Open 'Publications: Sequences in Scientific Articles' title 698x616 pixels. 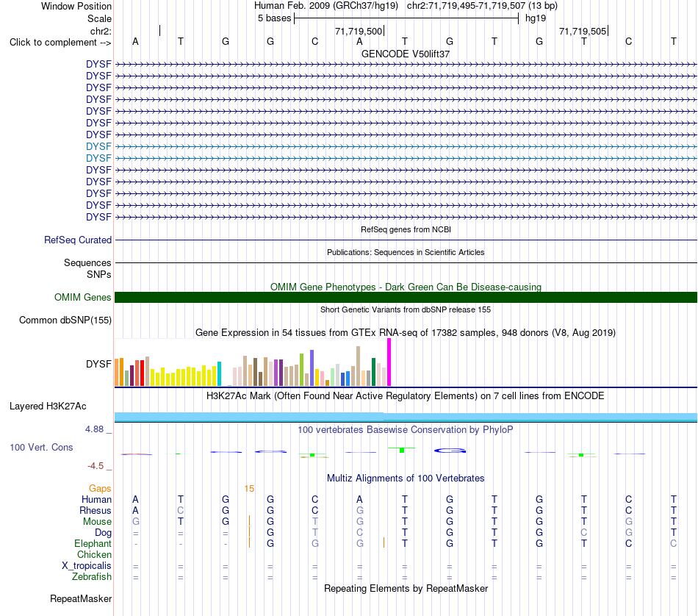(x=406, y=252)
